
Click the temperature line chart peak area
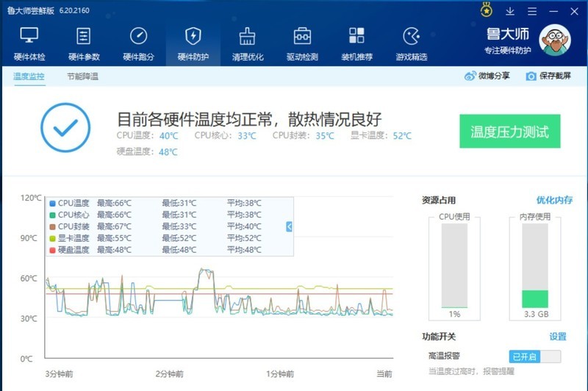[206, 273]
